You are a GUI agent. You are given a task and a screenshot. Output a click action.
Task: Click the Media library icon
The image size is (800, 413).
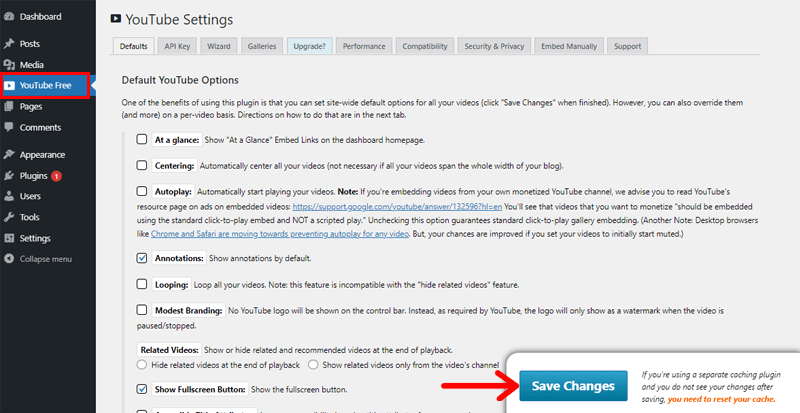pyautogui.click(x=9, y=65)
